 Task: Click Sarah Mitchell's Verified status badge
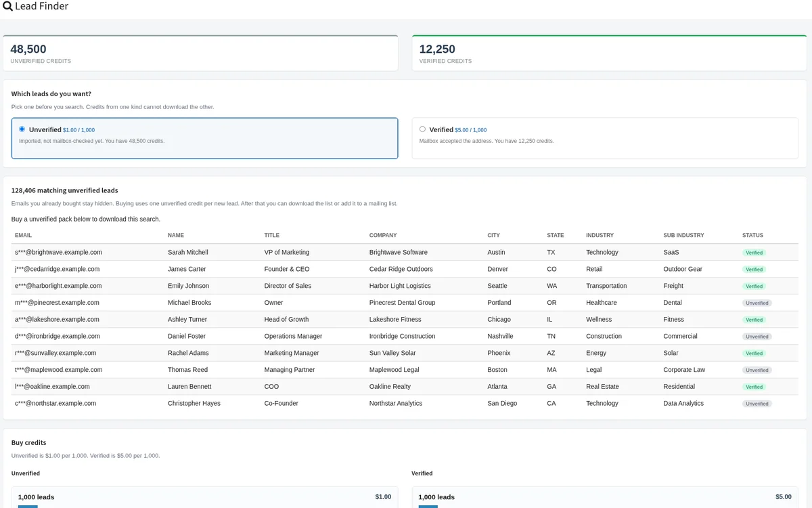pos(754,253)
